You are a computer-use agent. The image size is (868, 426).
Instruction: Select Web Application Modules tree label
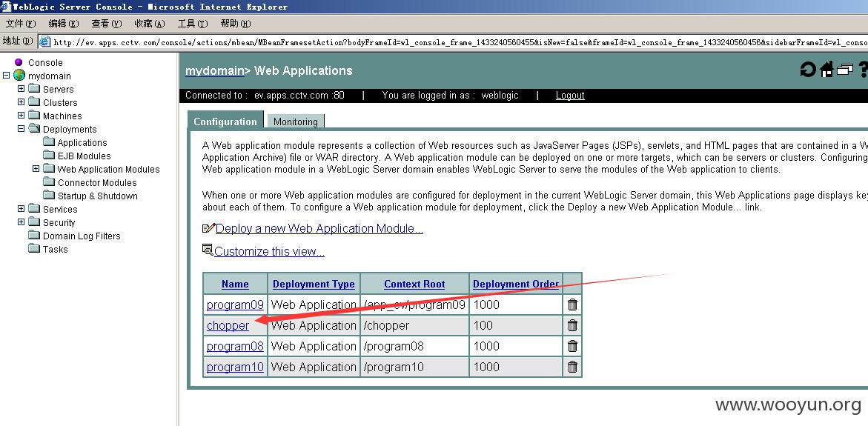coord(108,170)
